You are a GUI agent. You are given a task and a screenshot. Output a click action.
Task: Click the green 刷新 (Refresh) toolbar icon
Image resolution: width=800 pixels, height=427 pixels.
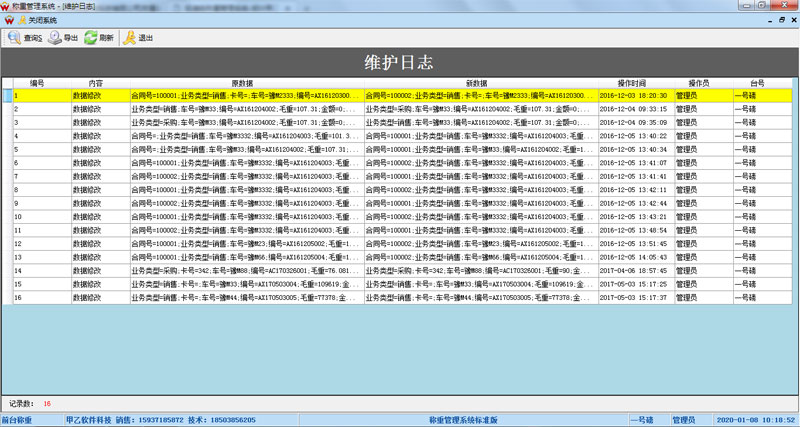pyautogui.click(x=98, y=38)
